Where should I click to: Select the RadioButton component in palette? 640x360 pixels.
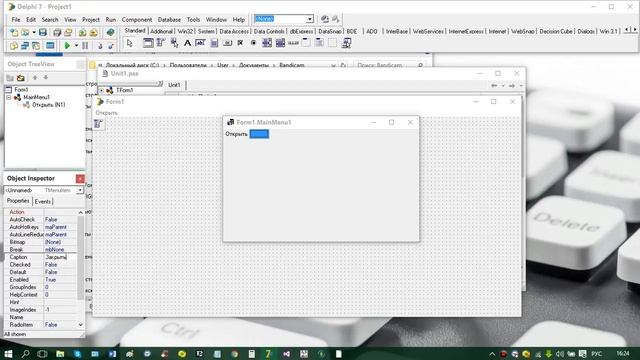click(x=253, y=43)
